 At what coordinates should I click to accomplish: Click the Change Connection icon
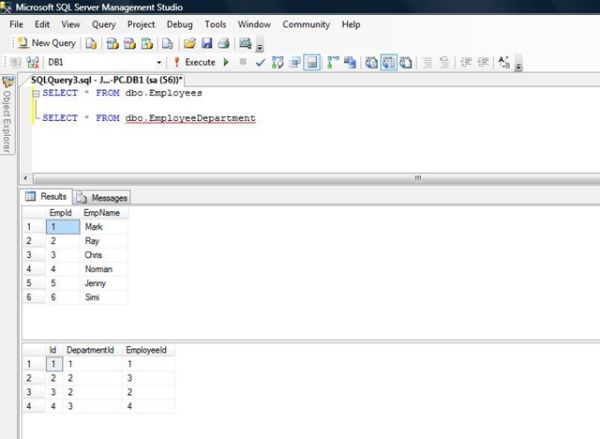coord(33,62)
